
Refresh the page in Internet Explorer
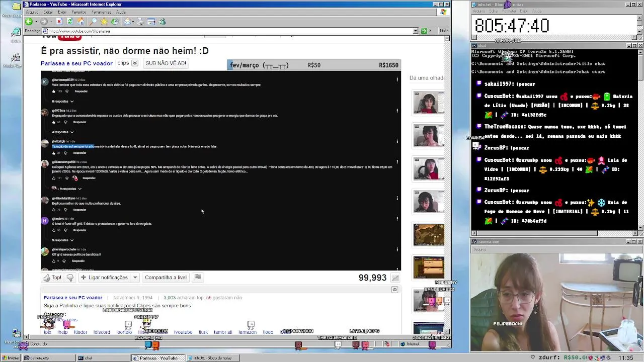[x=70, y=22]
